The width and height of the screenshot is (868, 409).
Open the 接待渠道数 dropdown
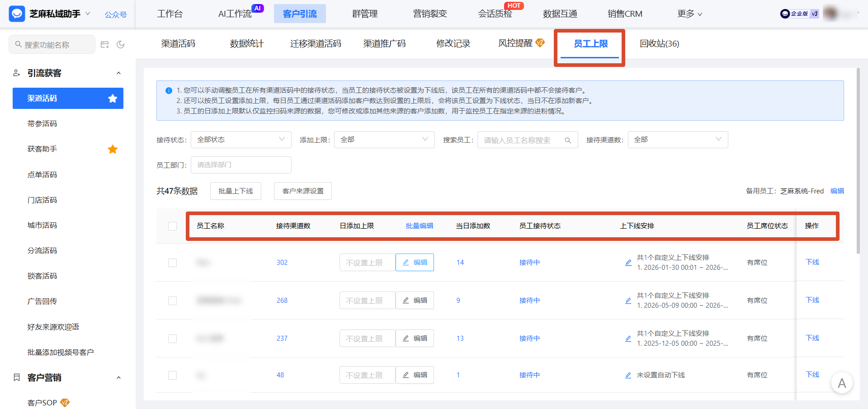click(x=678, y=140)
